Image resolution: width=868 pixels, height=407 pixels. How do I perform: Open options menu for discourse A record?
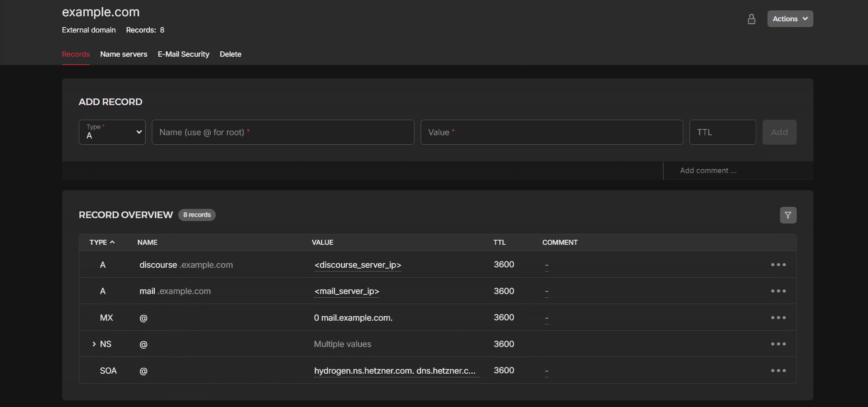pos(778,265)
